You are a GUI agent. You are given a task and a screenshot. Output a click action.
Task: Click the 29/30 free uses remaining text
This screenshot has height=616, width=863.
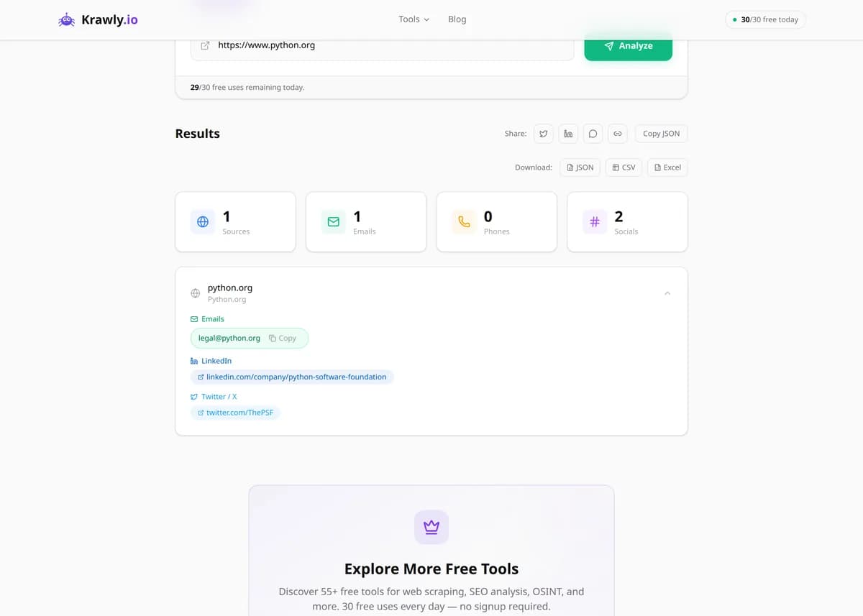[x=247, y=87]
